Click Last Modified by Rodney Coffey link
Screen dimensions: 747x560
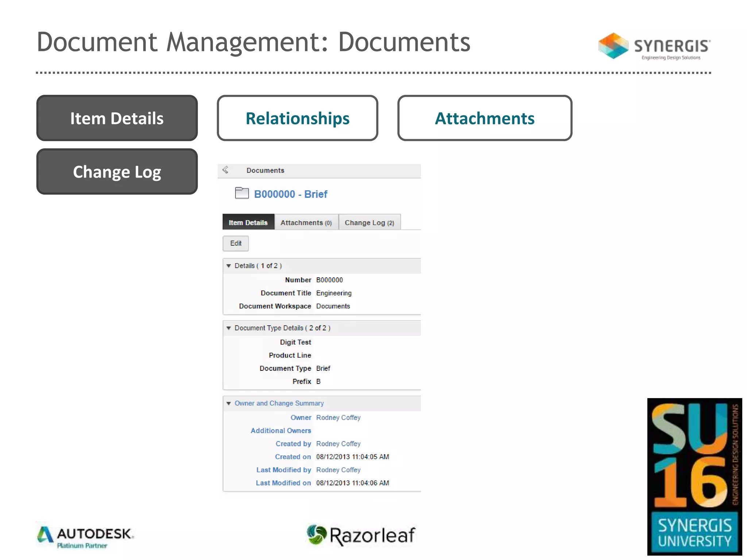point(338,470)
